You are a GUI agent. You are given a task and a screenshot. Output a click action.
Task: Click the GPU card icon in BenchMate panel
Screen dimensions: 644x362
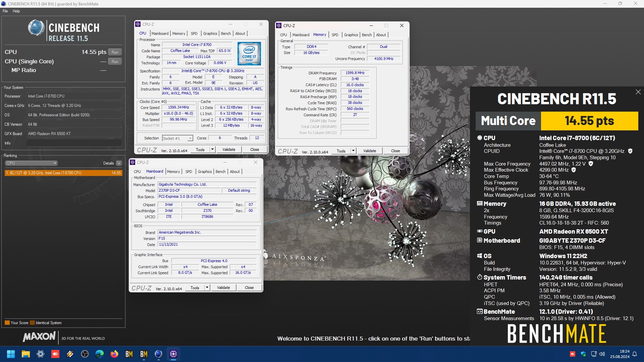click(x=480, y=231)
